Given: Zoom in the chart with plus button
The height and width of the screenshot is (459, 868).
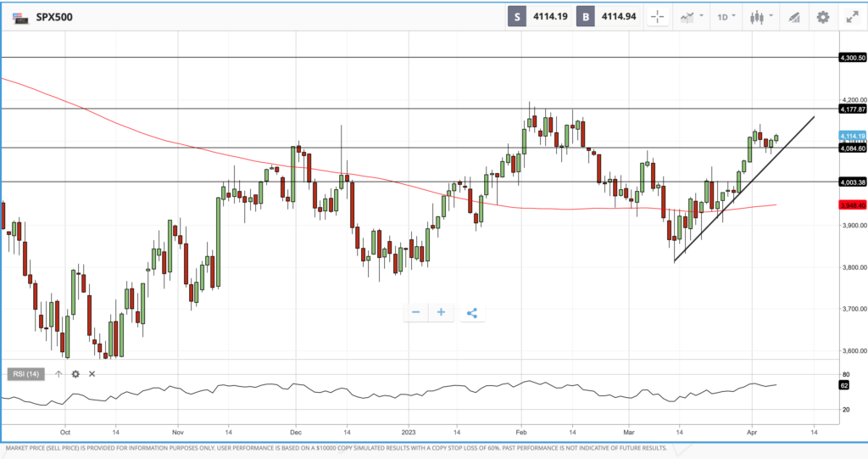Looking at the screenshot, I should [x=441, y=312].
